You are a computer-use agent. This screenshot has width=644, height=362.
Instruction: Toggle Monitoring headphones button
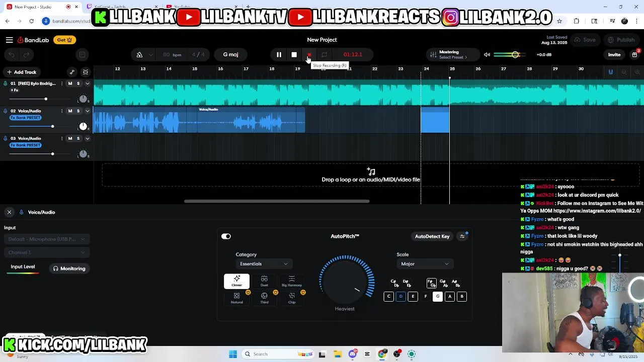69,268
